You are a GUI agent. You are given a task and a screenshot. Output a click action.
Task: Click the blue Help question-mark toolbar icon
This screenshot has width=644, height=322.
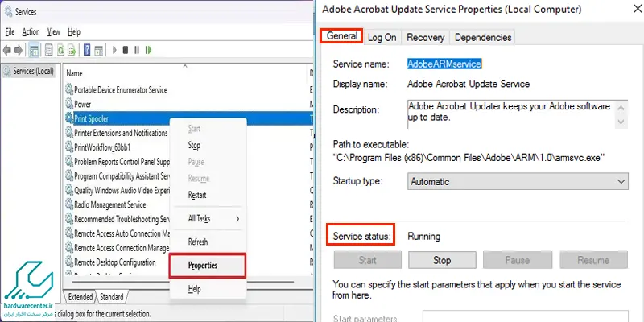pos(87,50)
